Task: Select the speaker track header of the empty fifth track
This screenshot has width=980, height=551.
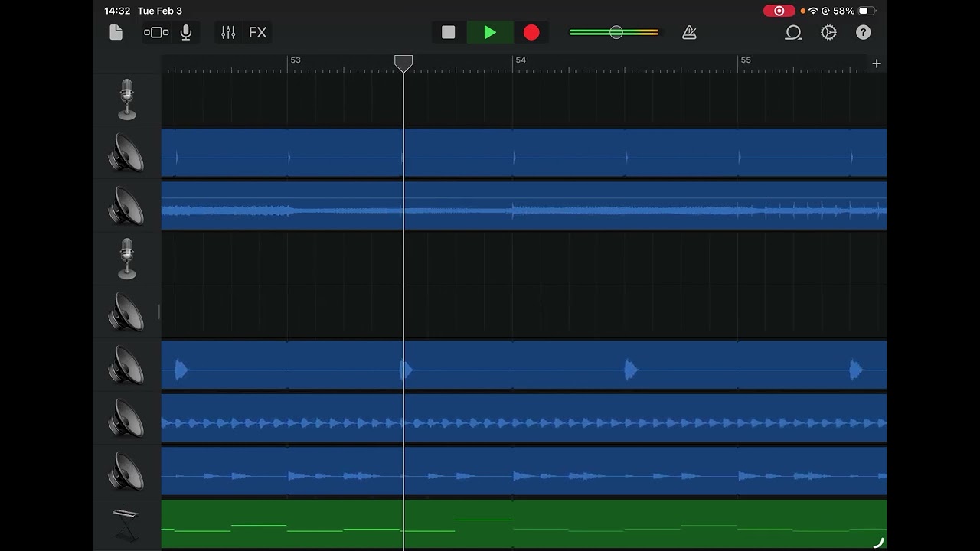Action: click(x=127, y=312)
